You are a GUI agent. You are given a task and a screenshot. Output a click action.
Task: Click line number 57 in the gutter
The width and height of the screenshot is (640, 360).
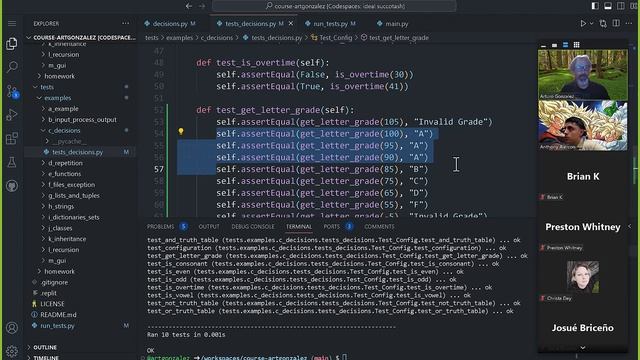point(159,169)
